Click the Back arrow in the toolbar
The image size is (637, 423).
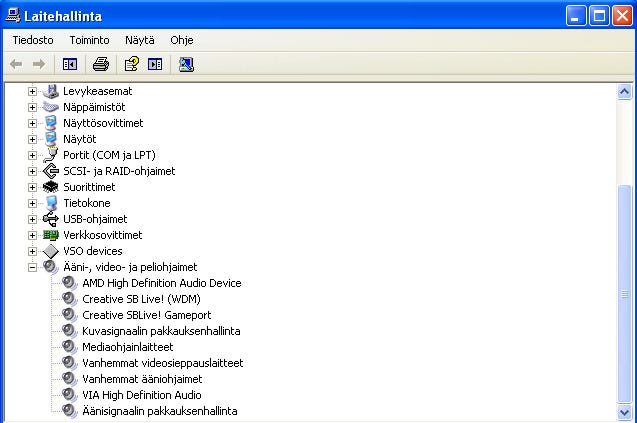(x=16, y=64)
